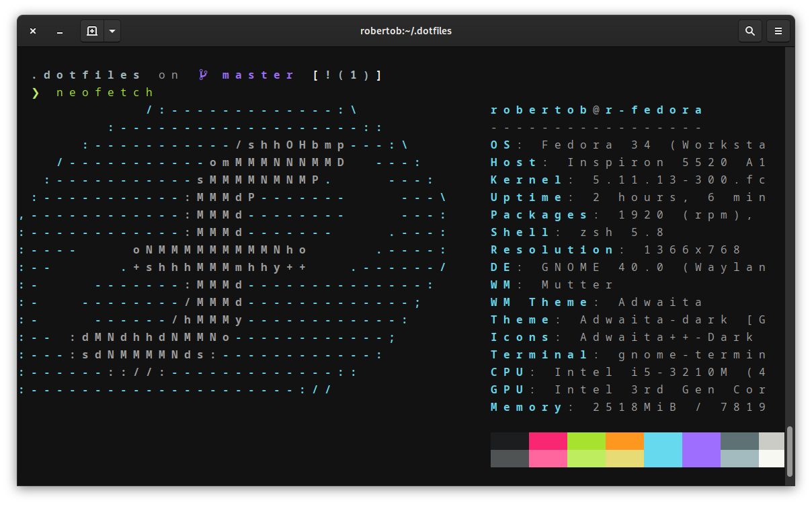This screenshot has height=505, width=812.
Task: Click the robertob@r-fedora header text
Action: (x=595, y=110)
